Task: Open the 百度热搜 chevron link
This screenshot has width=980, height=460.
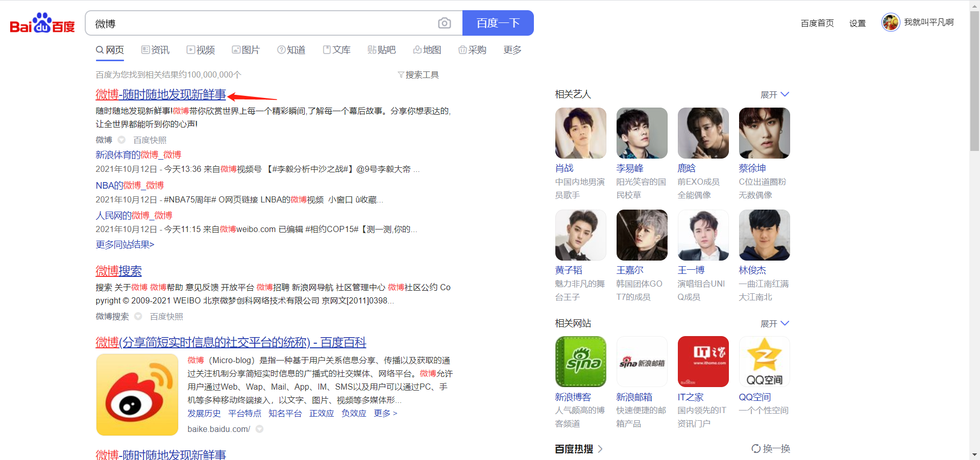Action: (x=600, y=449)
